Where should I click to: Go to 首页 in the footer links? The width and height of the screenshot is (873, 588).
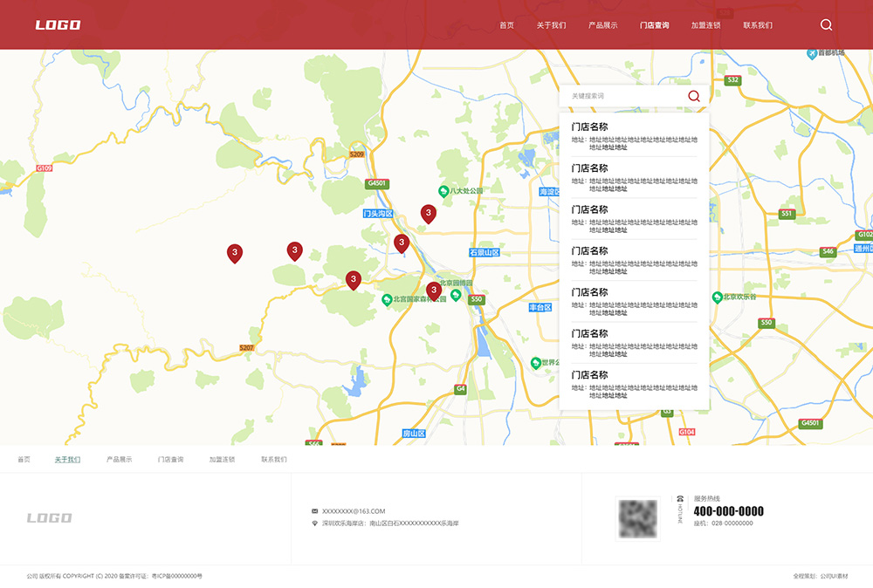click(24, 460)
